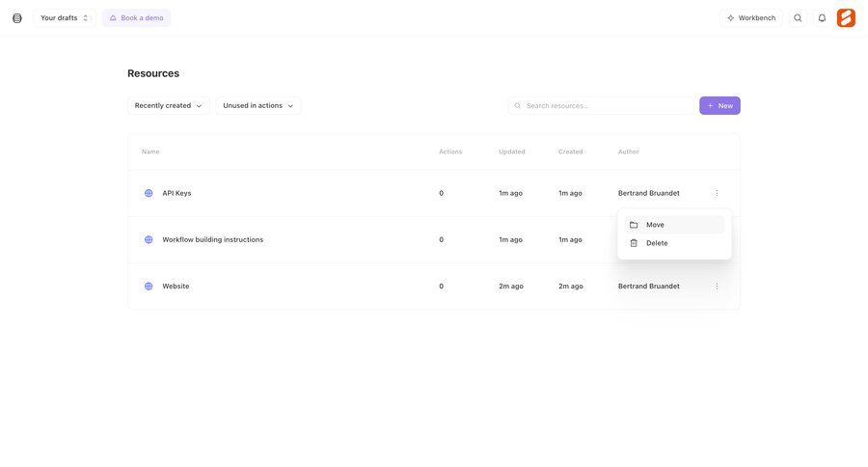Open the API Keys resource

[x=176, y=193]
